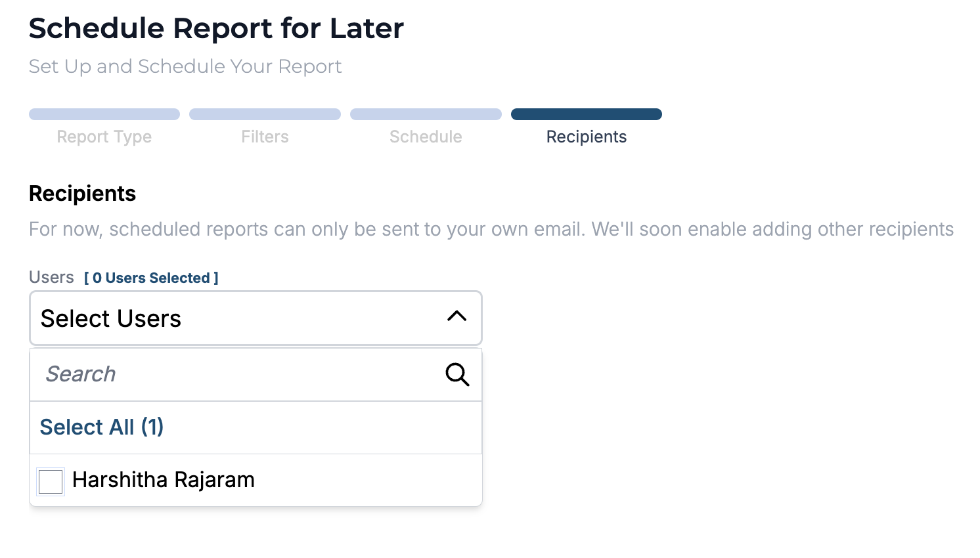Select the Recipients step label
980x558 pixels.
(586, 137)
